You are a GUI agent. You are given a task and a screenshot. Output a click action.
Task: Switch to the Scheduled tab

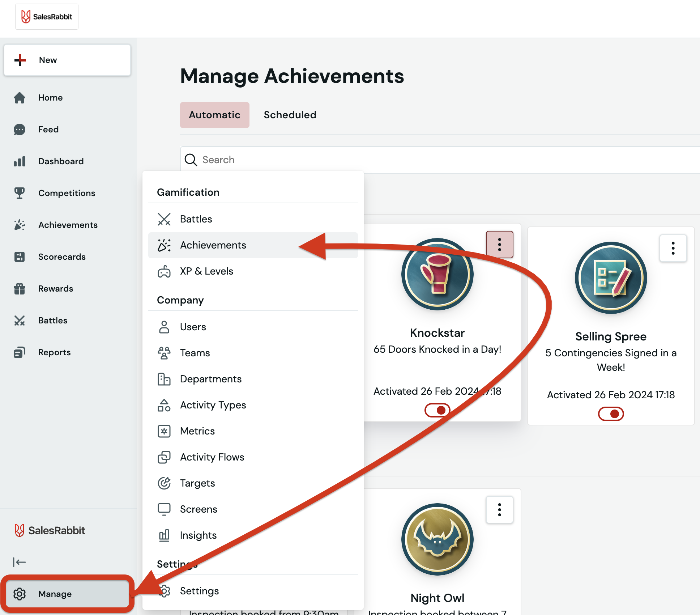[x=290, y=115]
